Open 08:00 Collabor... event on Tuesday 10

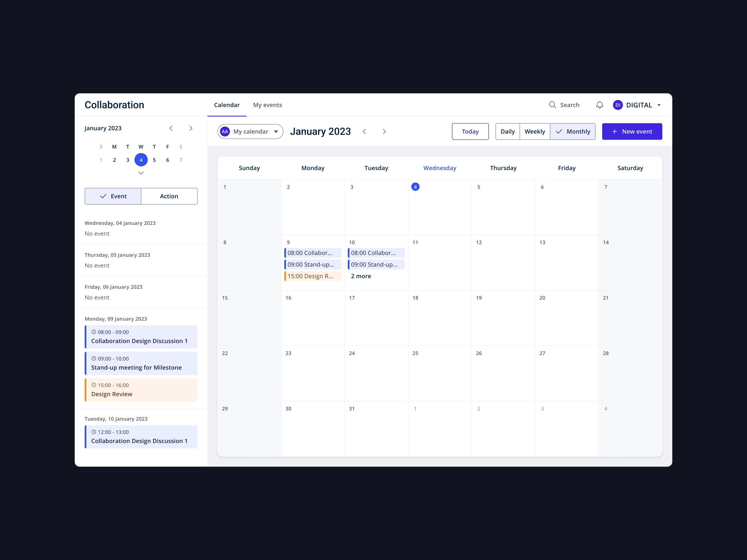click(x=376, y=253)
